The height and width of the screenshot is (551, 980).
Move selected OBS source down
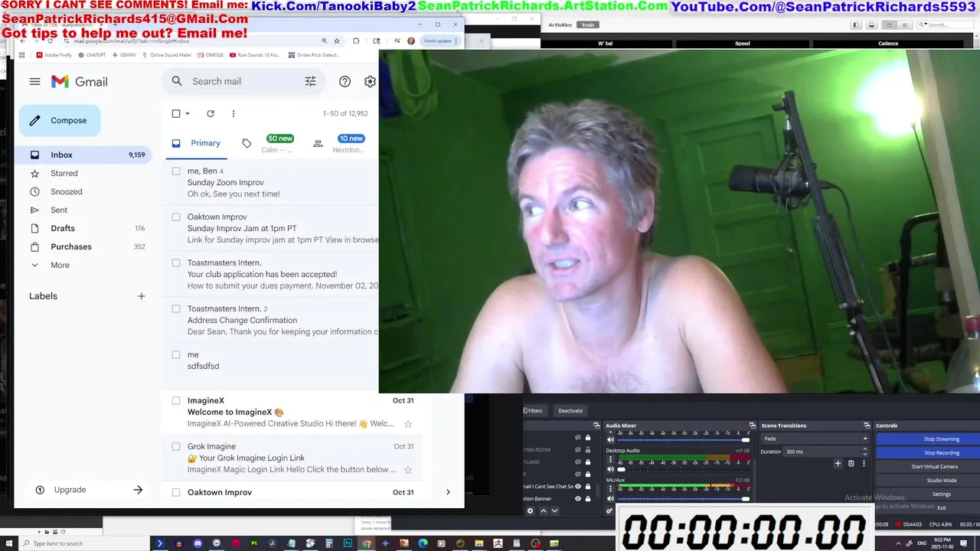[x=555, y=511]
